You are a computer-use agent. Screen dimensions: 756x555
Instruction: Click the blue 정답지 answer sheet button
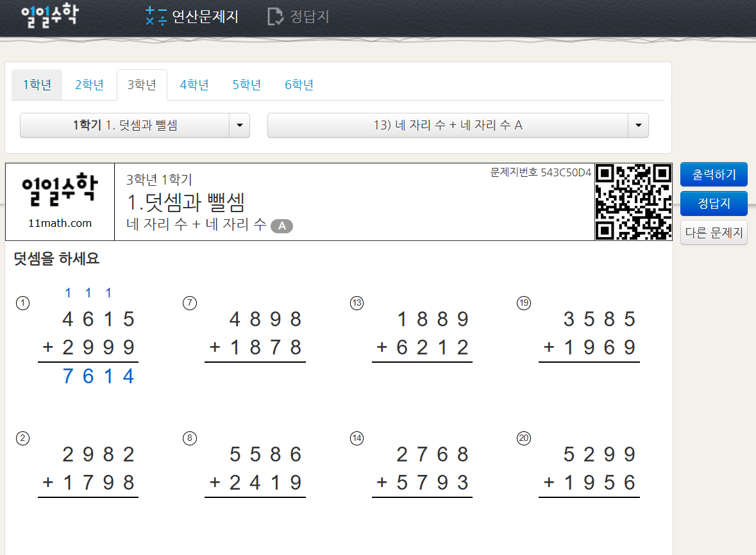click(714, 204)
